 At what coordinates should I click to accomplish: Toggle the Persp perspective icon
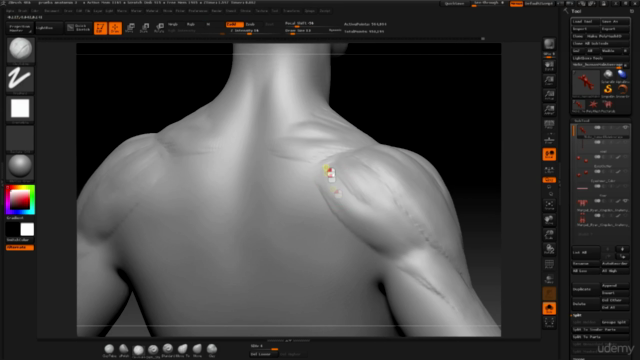click(x=549, y=125)
